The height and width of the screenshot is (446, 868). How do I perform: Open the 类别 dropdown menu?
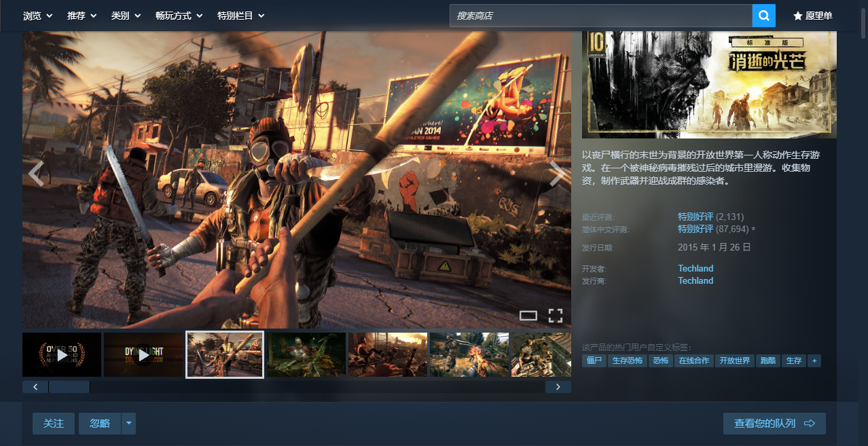(x=126, y=16)
